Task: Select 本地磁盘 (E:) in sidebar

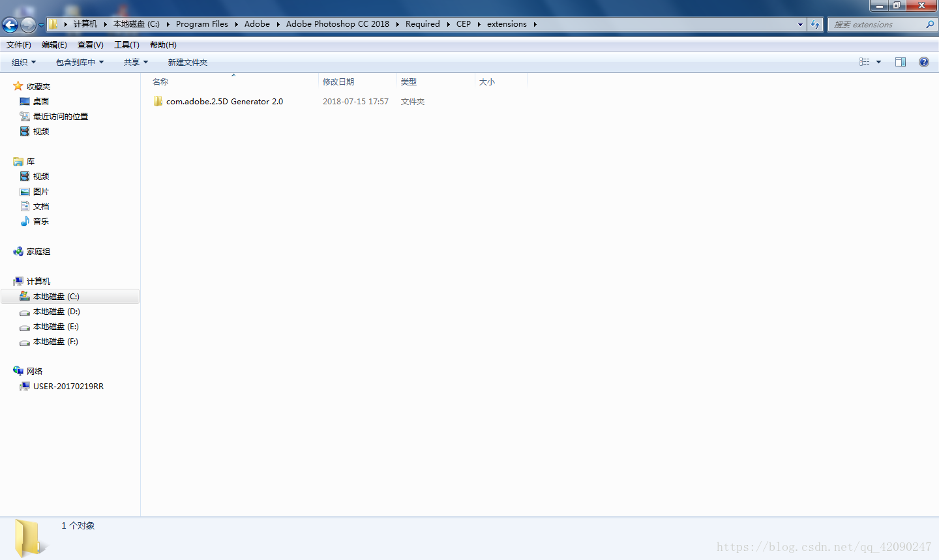Action: point(56,326)
